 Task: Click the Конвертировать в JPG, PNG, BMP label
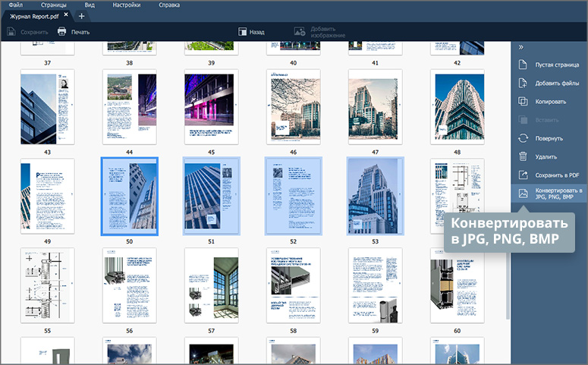558,194
